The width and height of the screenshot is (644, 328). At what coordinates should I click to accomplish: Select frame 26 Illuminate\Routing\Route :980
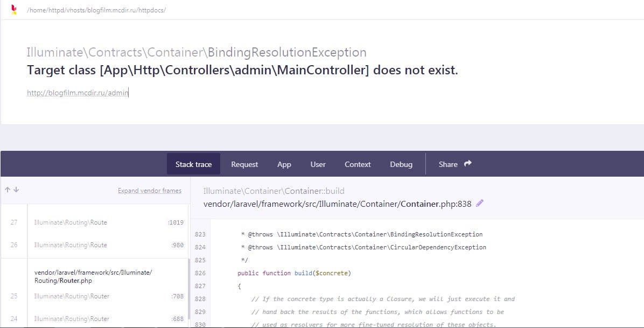point(94,245)
